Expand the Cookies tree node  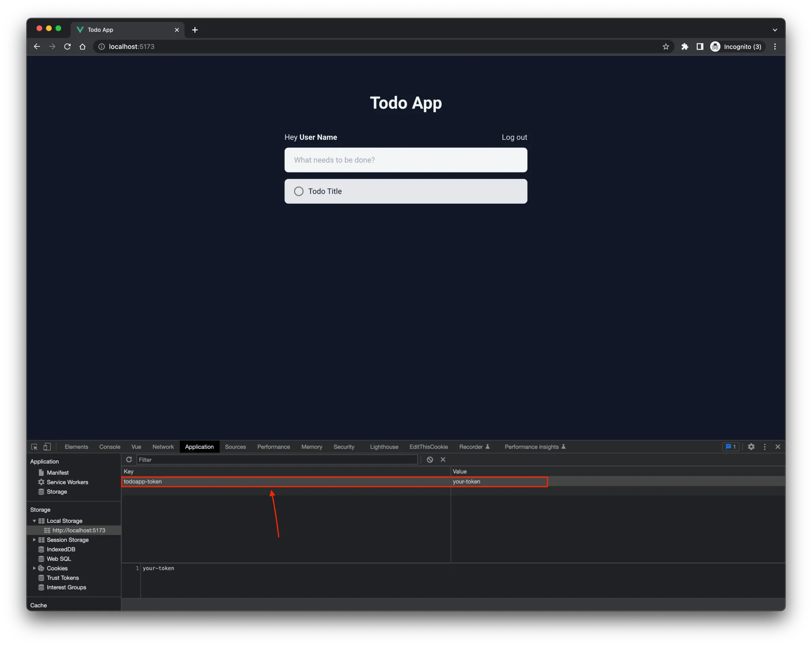click(x=34, y=568)
